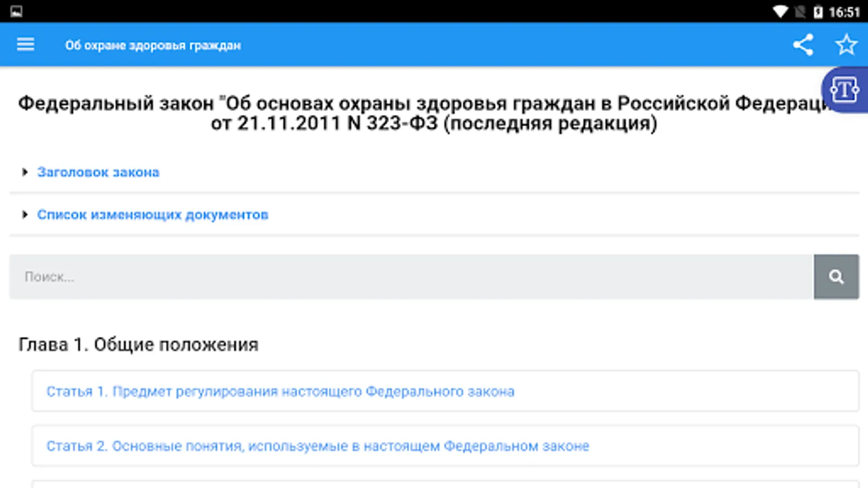Expand the Список изменяющих документов triangle

click(x=24, y=215)
